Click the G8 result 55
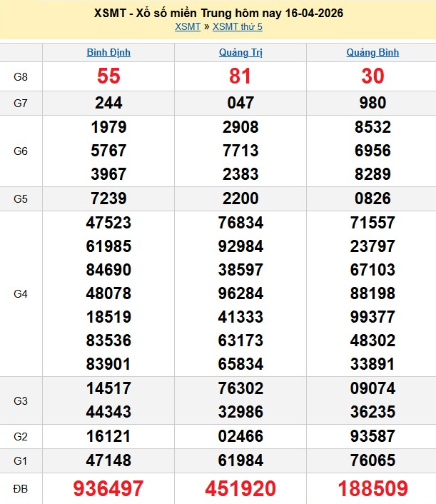Viewport: 436px width, 504px height. (108, 76)
